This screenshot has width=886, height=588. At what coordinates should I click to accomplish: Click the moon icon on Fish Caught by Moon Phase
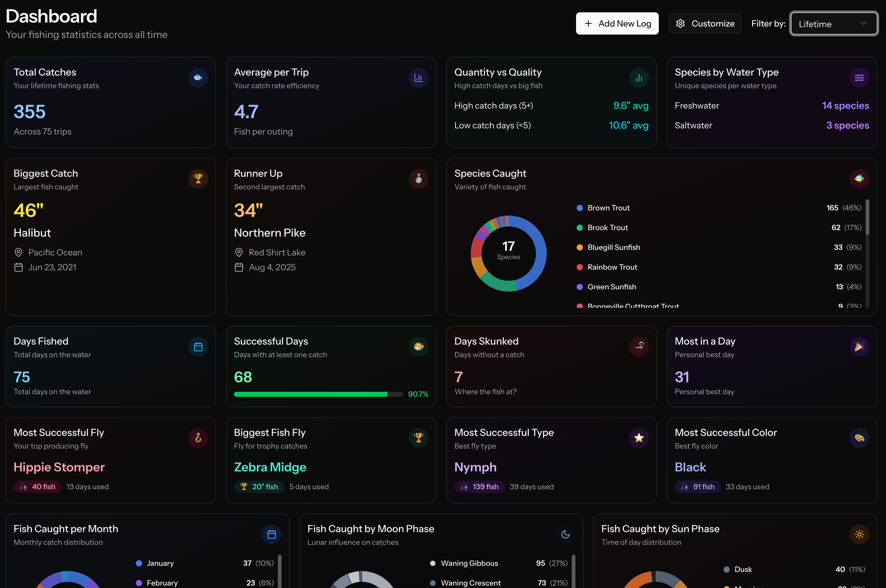point(565,534)
